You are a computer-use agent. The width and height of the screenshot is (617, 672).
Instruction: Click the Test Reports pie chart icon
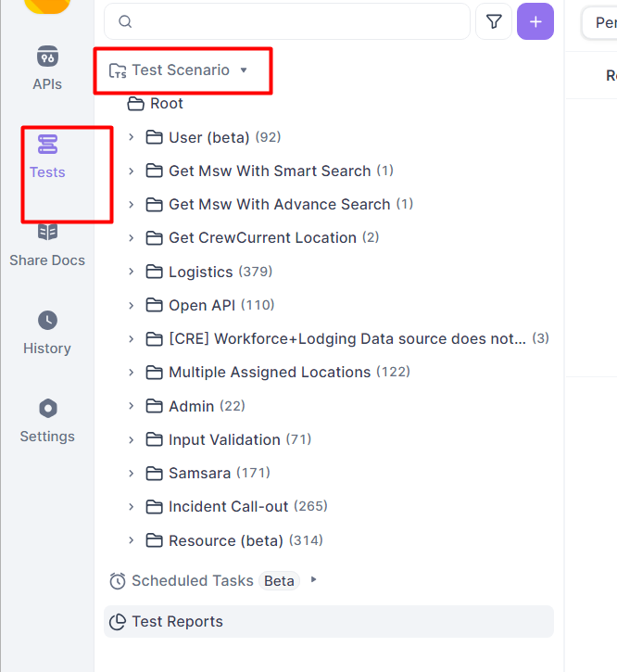tap(118, 622)
